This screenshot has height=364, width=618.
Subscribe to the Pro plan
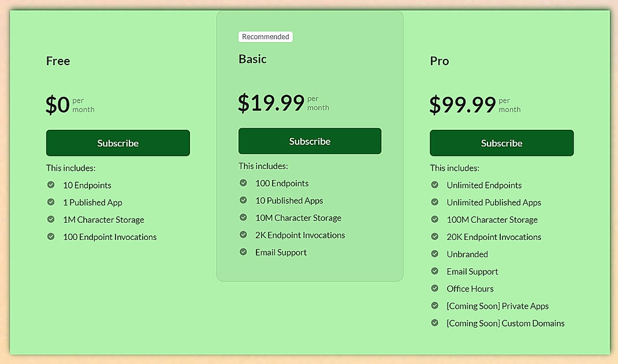[x=501, y=143]
